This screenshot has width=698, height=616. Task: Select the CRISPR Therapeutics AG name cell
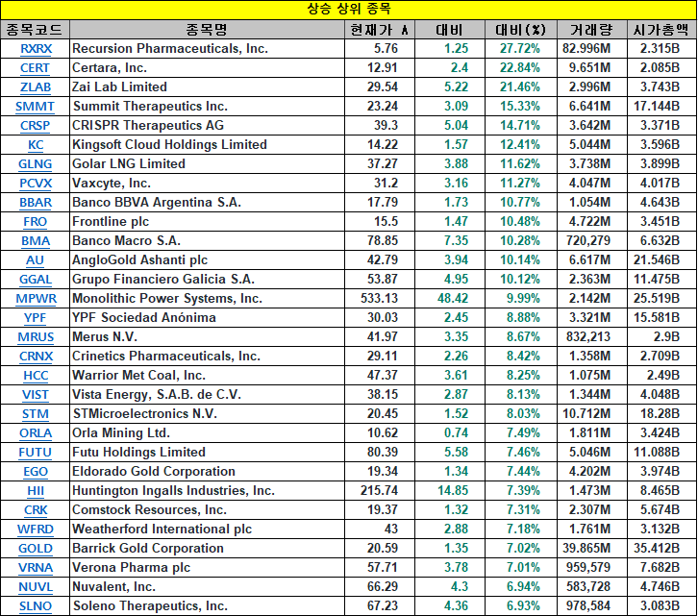pos(207,126)
